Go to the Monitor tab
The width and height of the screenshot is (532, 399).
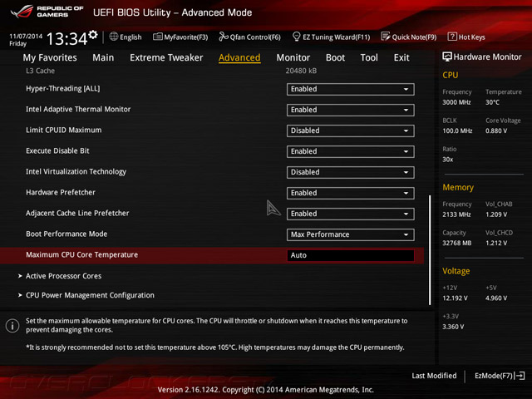tap(293, 57)
